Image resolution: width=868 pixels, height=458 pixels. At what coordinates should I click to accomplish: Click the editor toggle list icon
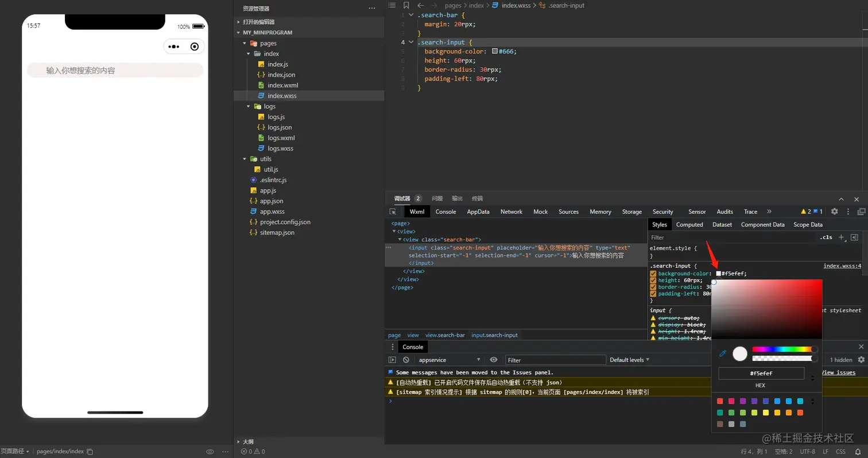(392, 5)
